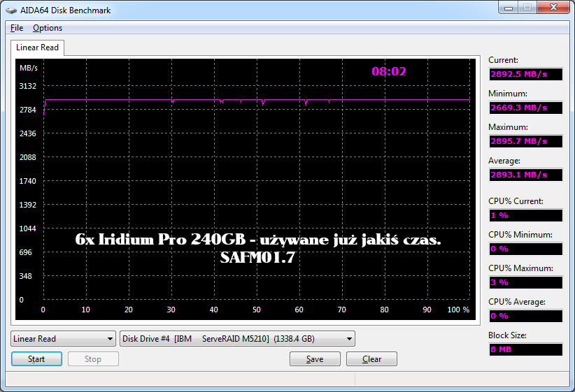Click the Minimum speed value box

coord(525,108)
